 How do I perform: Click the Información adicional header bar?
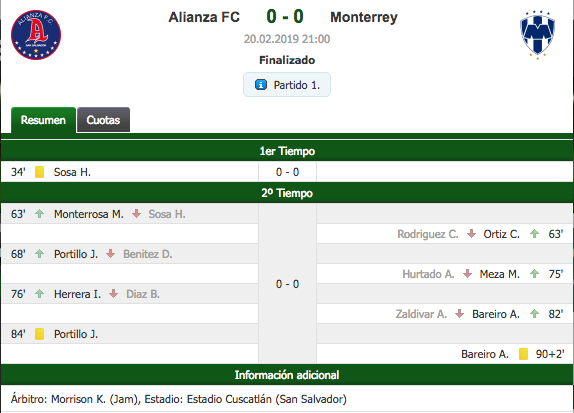click(287, 375)
